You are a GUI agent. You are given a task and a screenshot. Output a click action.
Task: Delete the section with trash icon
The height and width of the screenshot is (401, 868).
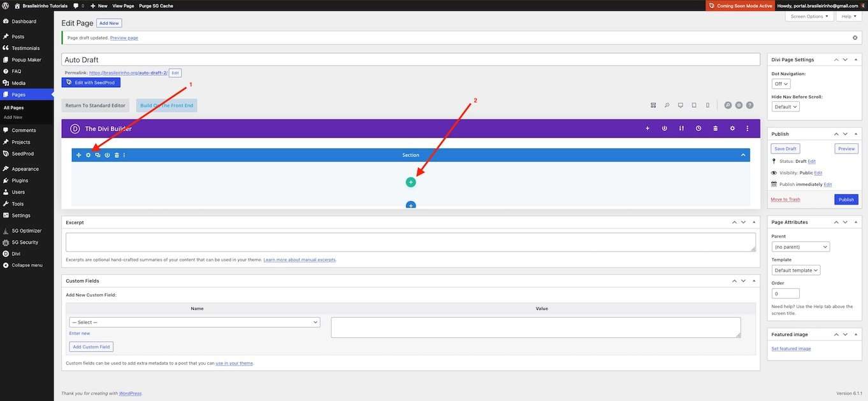pyautogui.click(x=117, y=155)
